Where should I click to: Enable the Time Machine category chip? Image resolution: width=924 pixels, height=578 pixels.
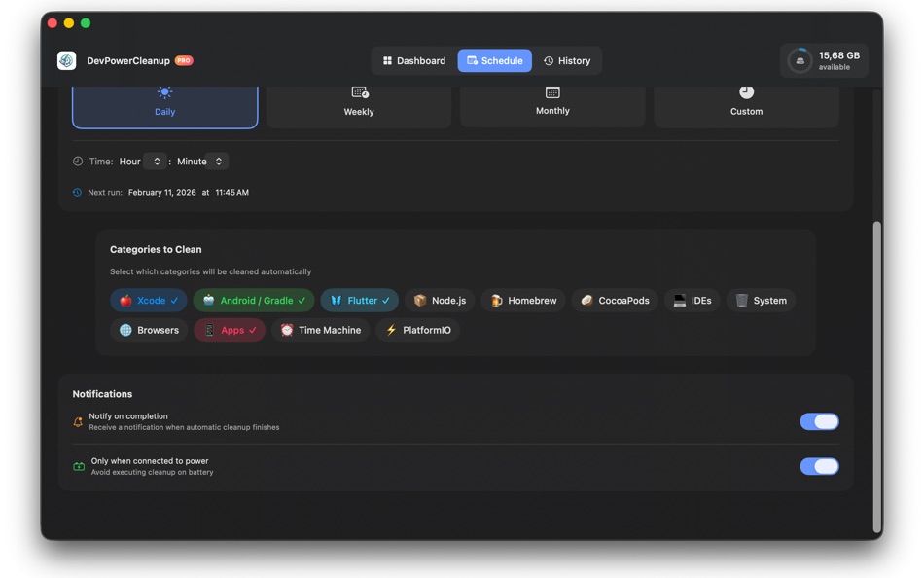[x=321, y=330]
